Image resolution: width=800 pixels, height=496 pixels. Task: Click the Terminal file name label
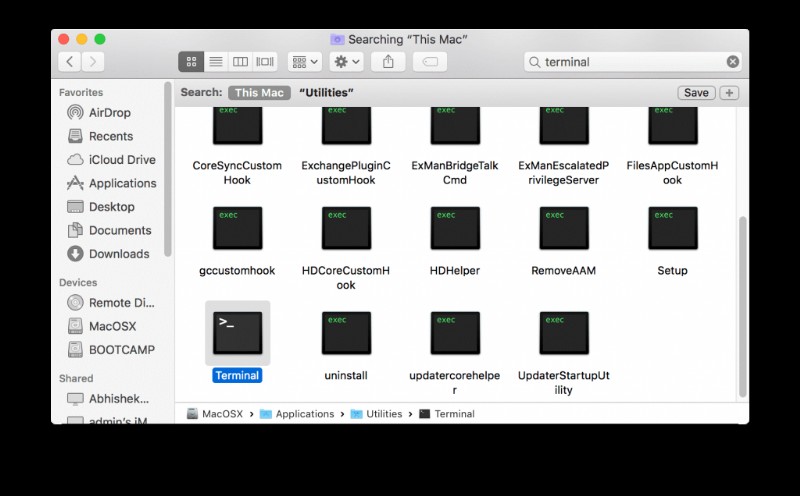click(x=237, y=376)
